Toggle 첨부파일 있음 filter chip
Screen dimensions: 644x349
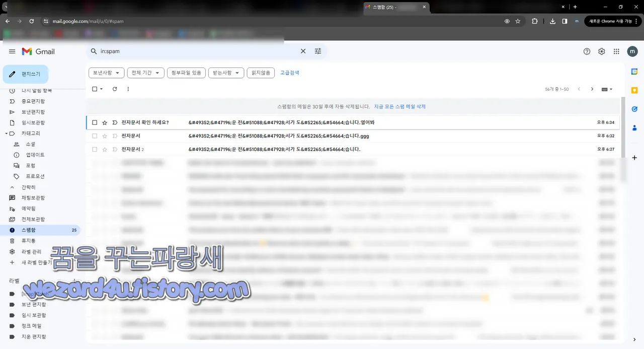186,73
